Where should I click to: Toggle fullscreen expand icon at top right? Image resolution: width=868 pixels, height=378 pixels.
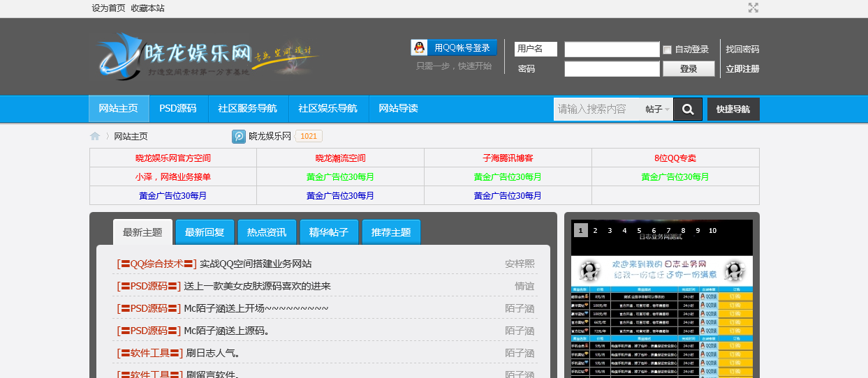(753, 8)
